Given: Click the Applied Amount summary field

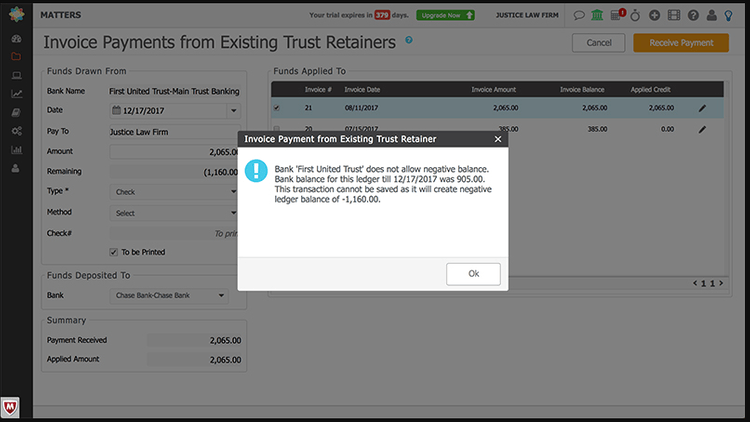Looking at the screenshot, I should [195, 359].
